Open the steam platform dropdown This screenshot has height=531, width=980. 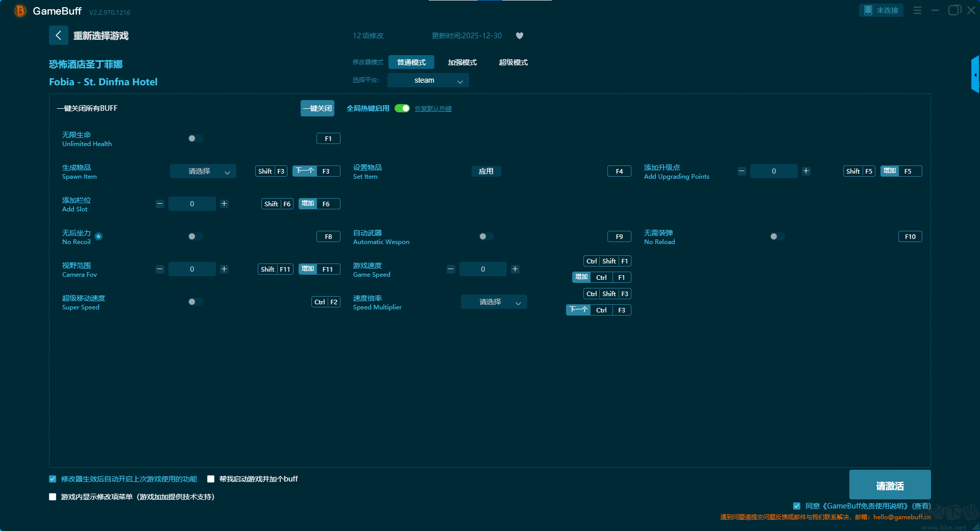tap(428, 80)
